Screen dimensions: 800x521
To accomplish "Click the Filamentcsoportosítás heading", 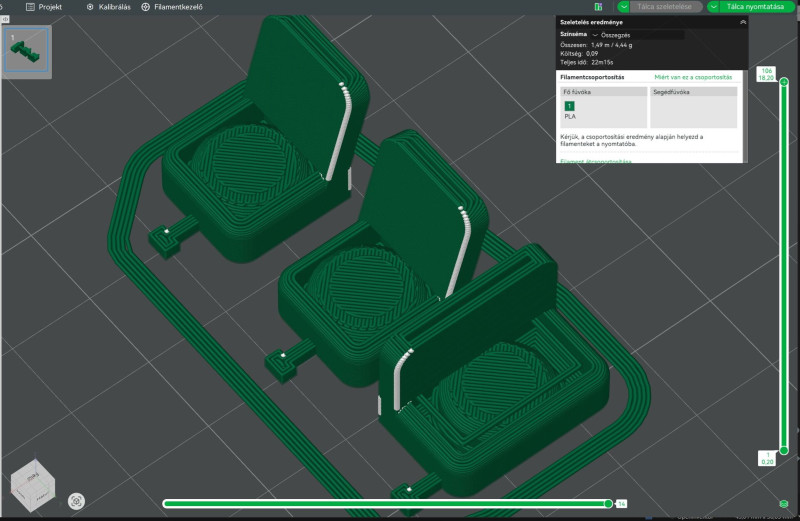I will tap(592, 77).
